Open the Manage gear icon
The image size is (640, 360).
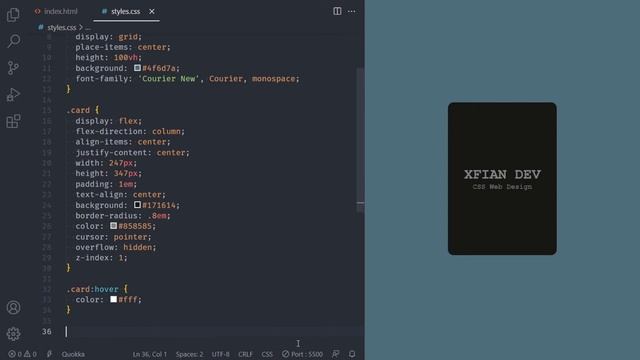(13, 334)
